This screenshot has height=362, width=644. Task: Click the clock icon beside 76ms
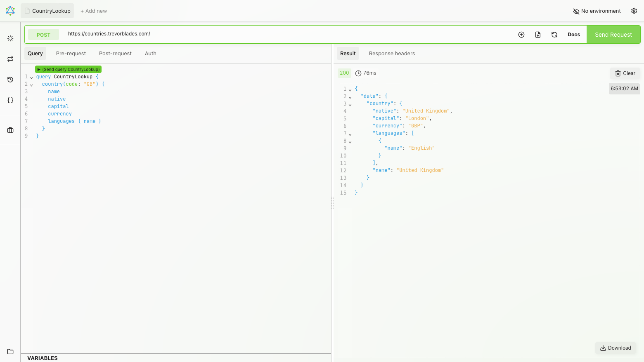(x=358, y=73)
